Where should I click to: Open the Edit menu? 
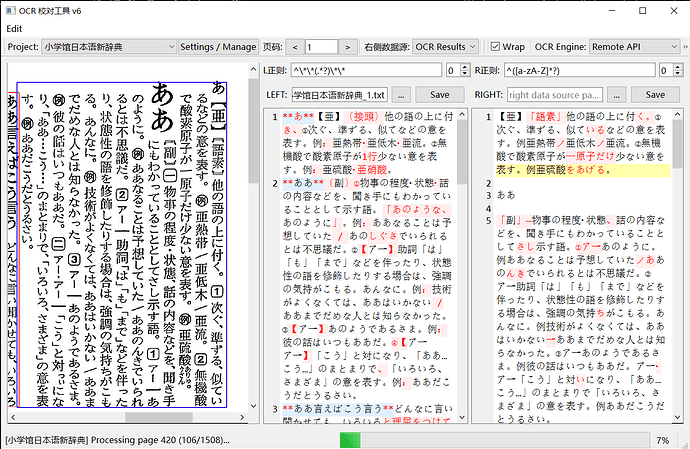pos(14,29)
